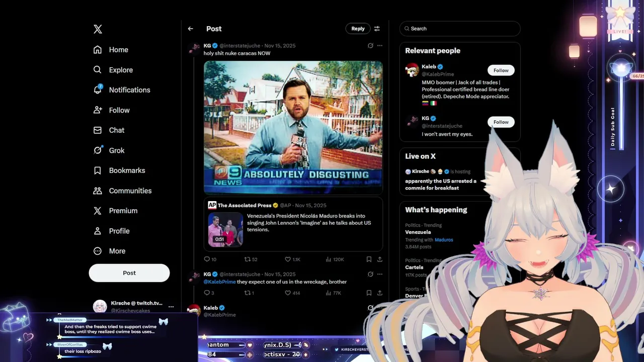Screen dimensions: 644x362
Task: Bookmark the KG reply post
Action: 369,293
